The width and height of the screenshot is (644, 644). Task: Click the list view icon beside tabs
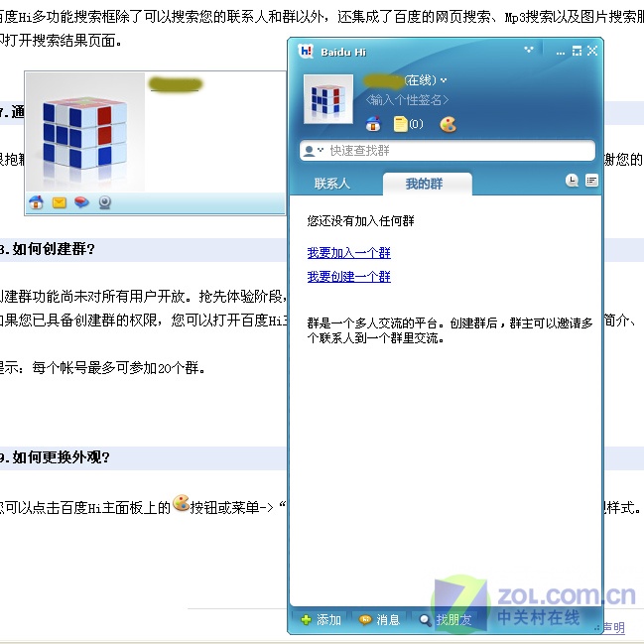click(591, 181)
